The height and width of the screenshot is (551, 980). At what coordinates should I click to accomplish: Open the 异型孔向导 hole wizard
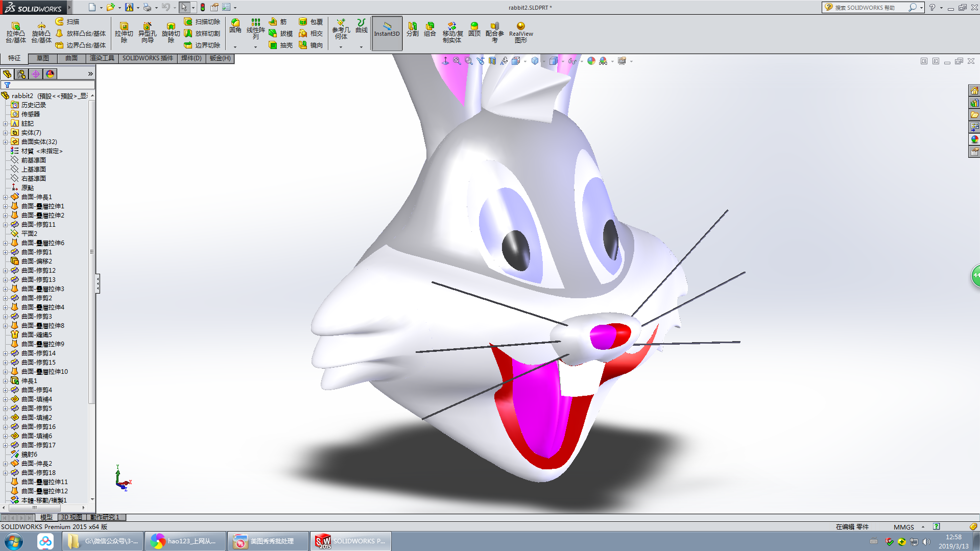[x=147, y=33]
